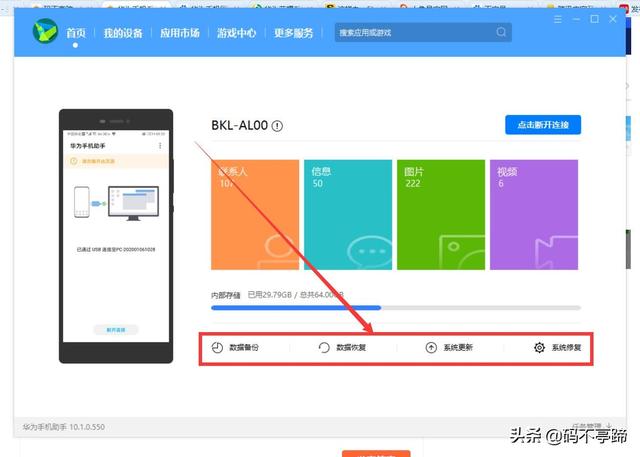Minimize the HiSuite window

pos(576,19)
